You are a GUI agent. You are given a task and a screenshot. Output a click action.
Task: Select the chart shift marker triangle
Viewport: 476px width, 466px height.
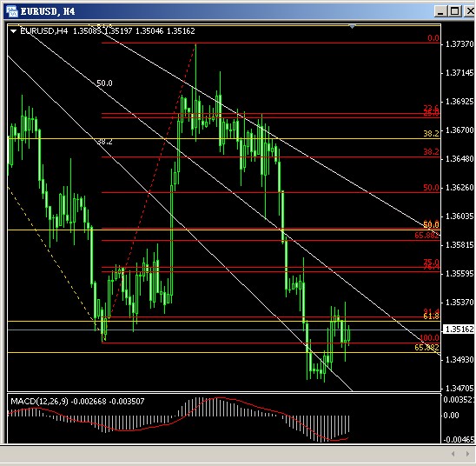pyautogui.click(x=352, y=27)
